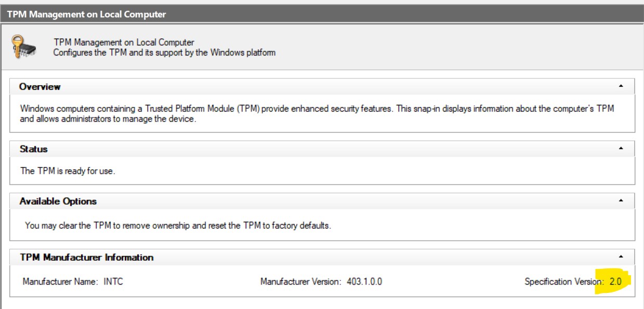Select the INTC manufacturer value
The image size is (644, 309).
pyautogui.click(x=113, y=282)
